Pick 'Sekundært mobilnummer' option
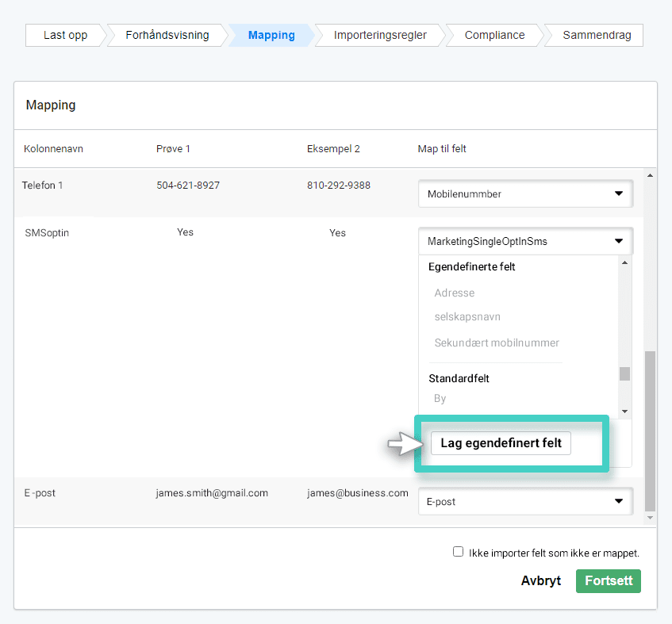 pos(497,343)
